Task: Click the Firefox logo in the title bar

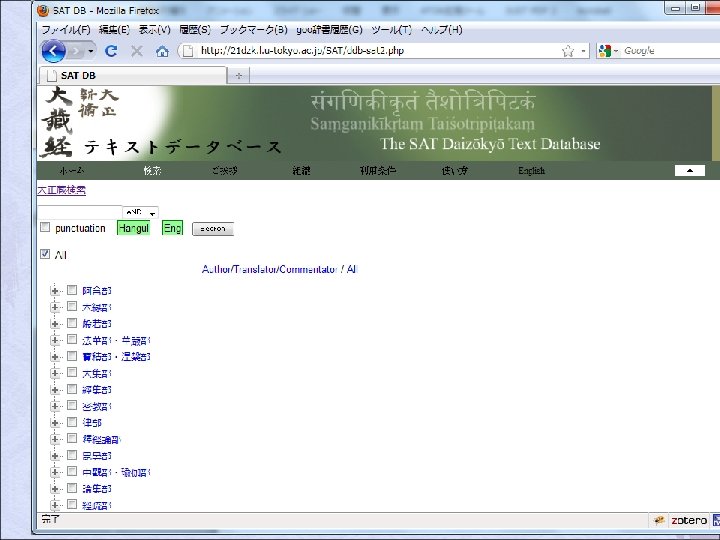Action: [x=43, y=10]
